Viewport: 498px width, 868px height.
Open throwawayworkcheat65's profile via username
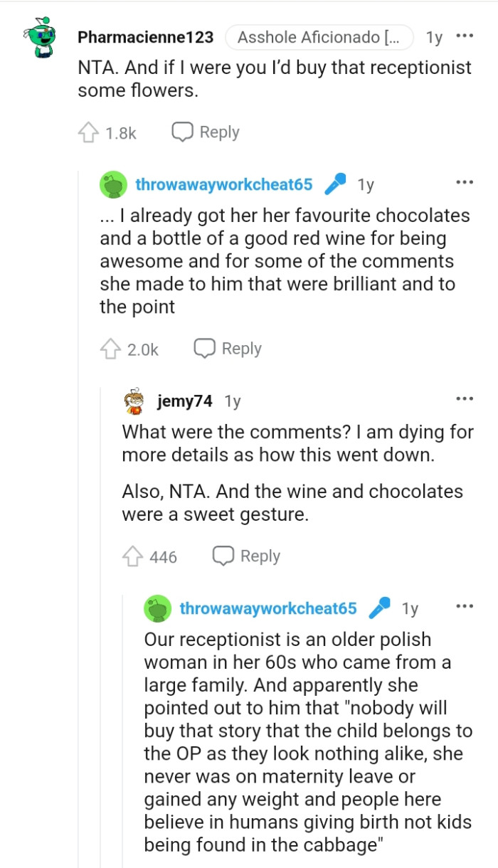[224, 184]
